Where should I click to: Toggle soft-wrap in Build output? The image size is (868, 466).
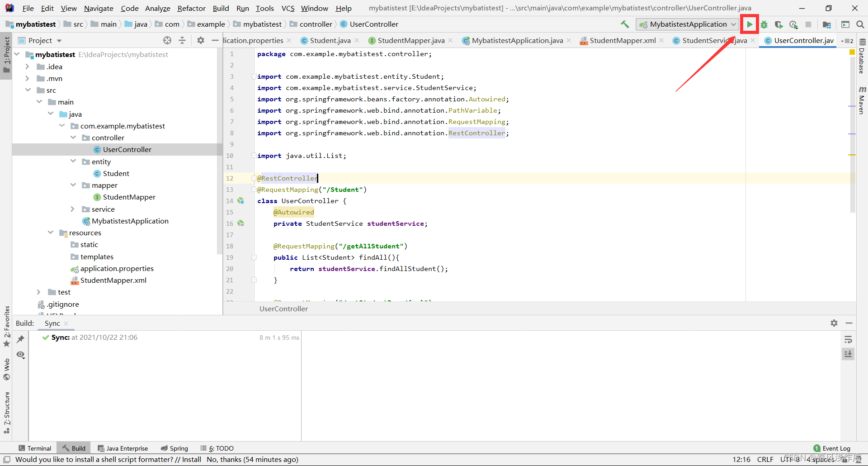pos(848,339)
